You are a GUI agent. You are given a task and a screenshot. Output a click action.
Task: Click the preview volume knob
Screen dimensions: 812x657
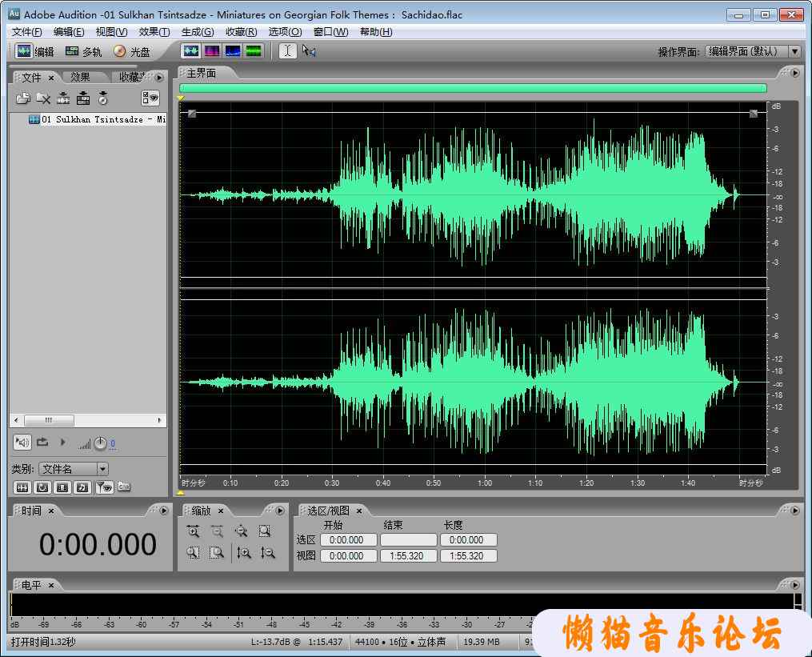click(x=100, y=443)
